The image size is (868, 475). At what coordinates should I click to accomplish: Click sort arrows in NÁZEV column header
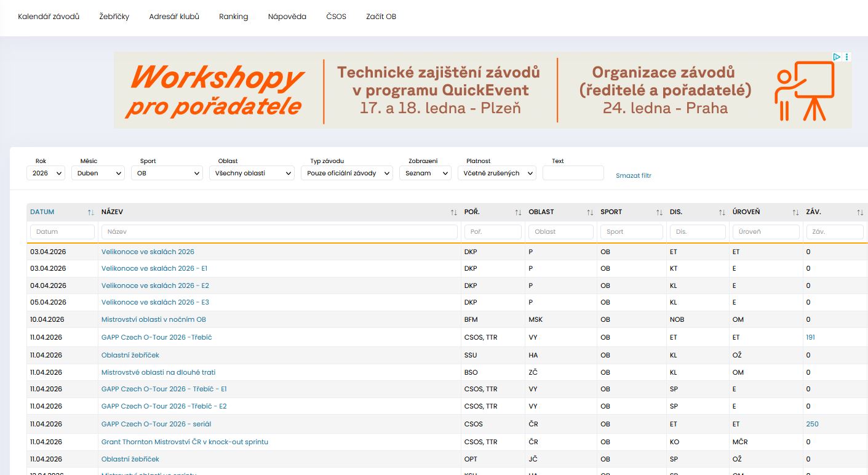[453, 212]
